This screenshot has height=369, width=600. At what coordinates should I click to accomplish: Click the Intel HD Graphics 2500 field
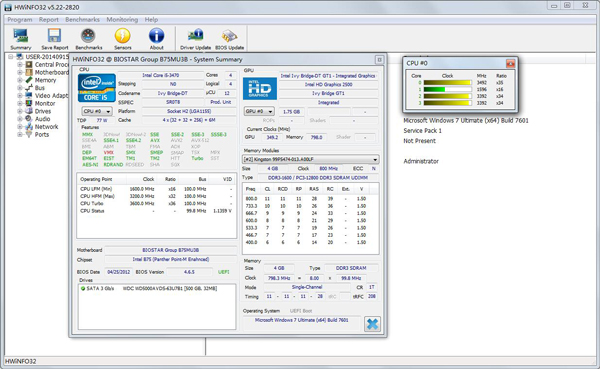pyautogui.click(x=328, y=85)
